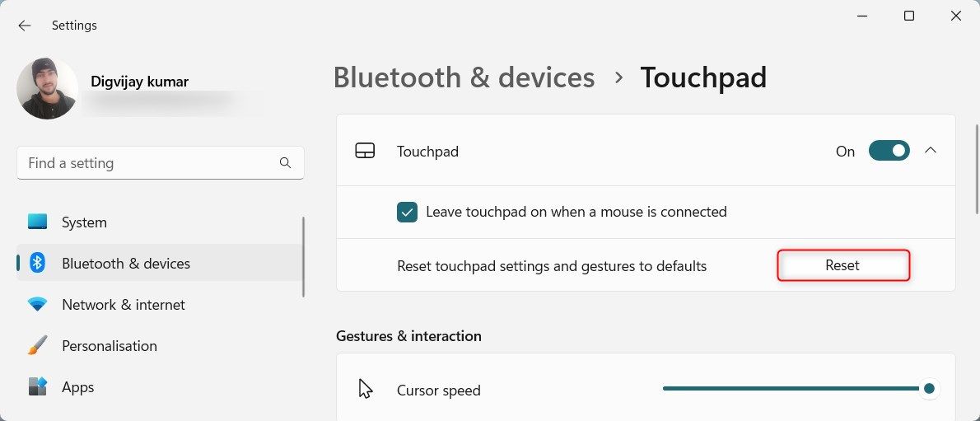Screen dimensions: 980x421
Task: Go to Bluetooth & devices breadcrumb
Action: [x=464, y=77]
